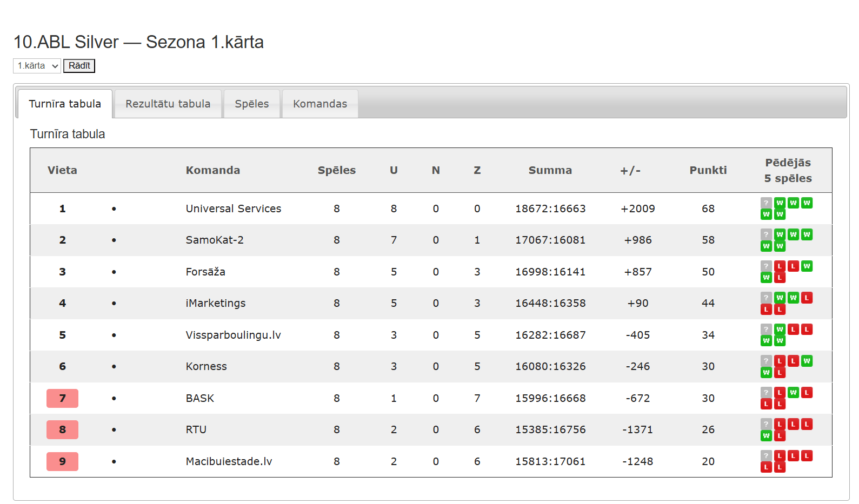Viewport: 859px width, 504px height.
Task: Click the red position 7 badge
Action: pos(62,398)
